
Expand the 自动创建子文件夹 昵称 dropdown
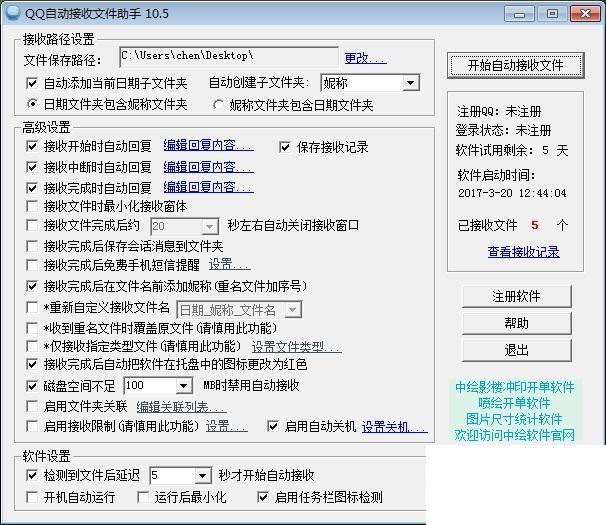[410, 83]
